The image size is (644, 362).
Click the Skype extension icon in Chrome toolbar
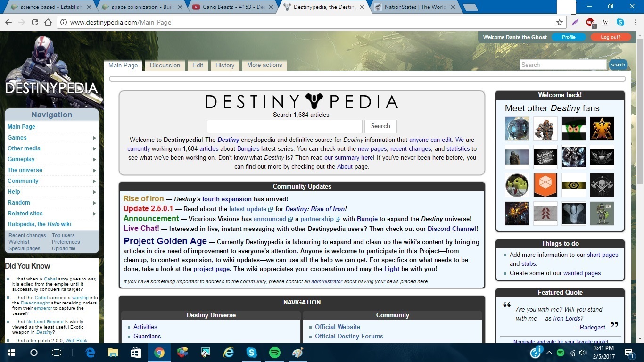pos(620,22)
